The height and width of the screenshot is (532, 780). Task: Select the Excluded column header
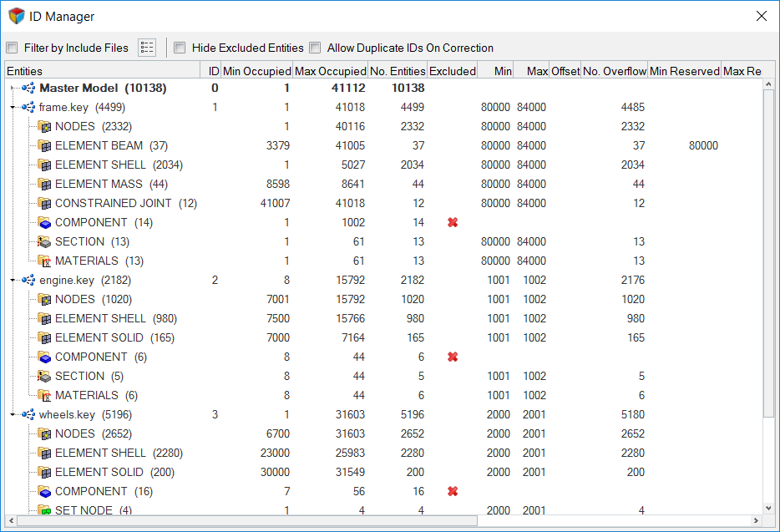click(x=452, y=71)
